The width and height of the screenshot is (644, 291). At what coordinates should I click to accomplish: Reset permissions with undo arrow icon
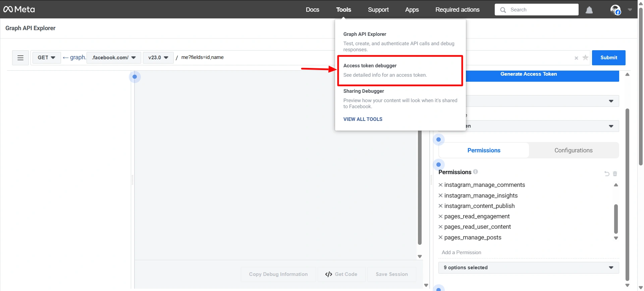[x=607, y=173]
